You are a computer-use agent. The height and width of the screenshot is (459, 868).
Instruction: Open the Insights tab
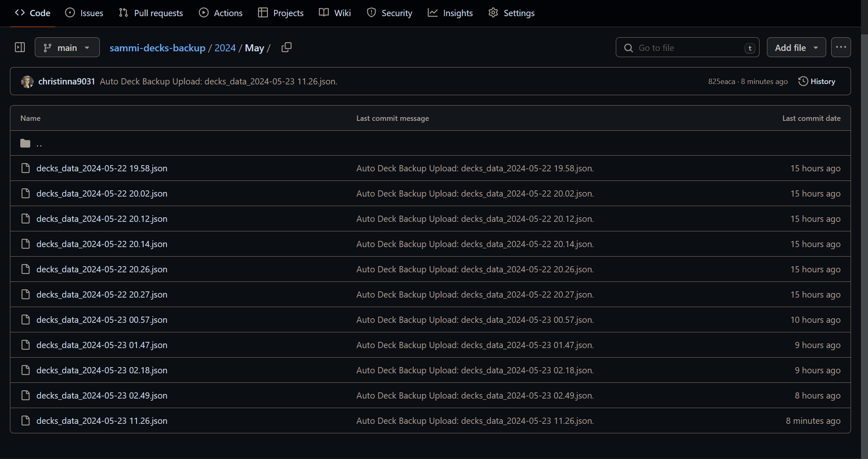(x=450, y=13)
